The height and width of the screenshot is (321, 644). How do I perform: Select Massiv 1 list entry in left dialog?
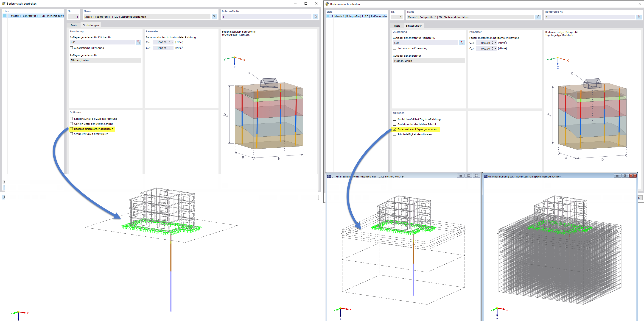click(x=35, y=16)
